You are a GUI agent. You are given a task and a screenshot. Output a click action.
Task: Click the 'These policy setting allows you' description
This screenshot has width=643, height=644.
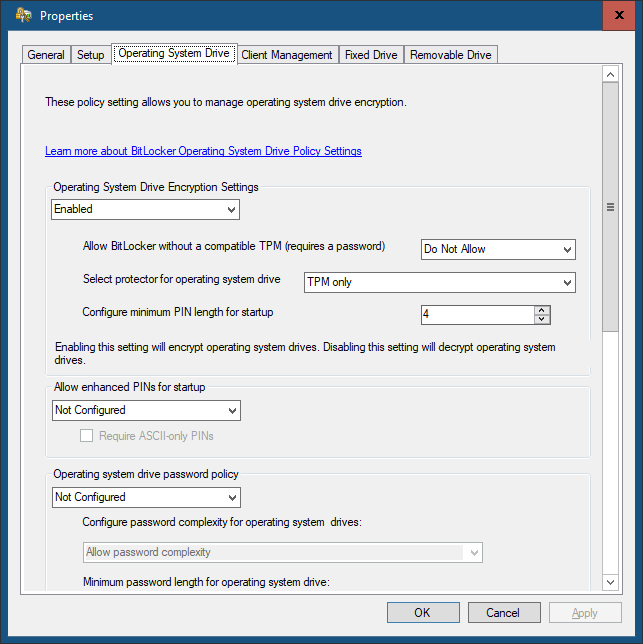click(x=226, y=102)
